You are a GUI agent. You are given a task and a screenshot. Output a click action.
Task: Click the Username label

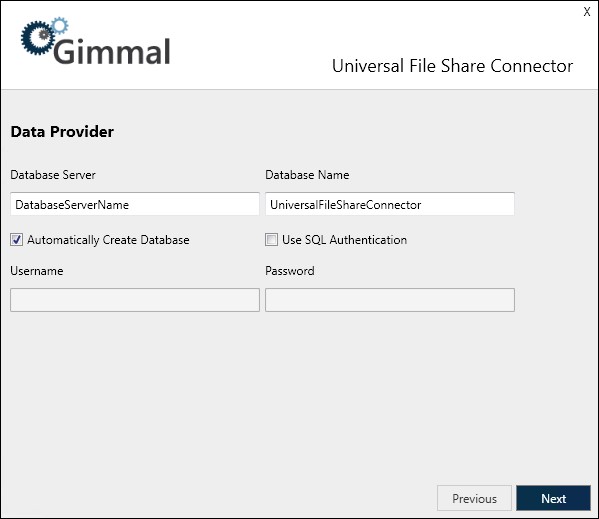pos(37,271)
